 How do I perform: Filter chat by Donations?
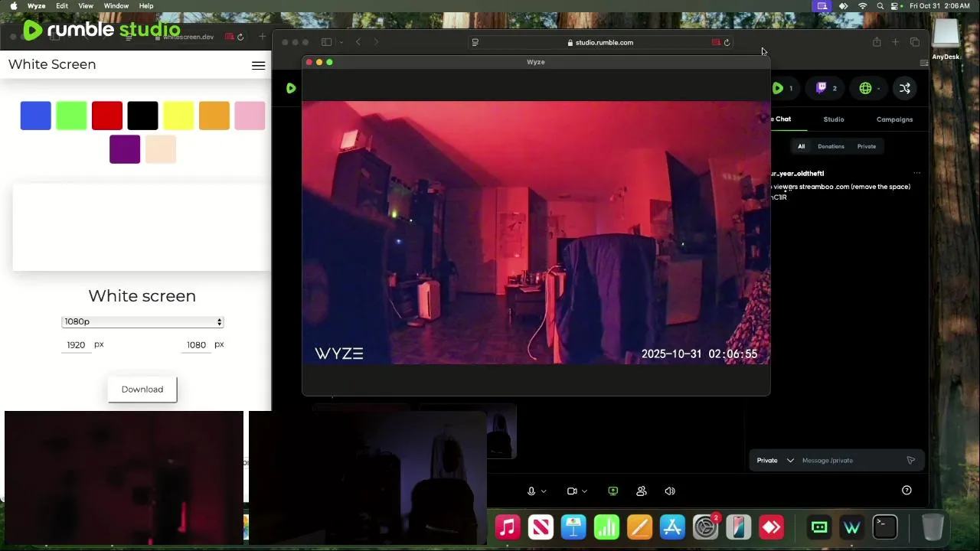coord(831,146)
